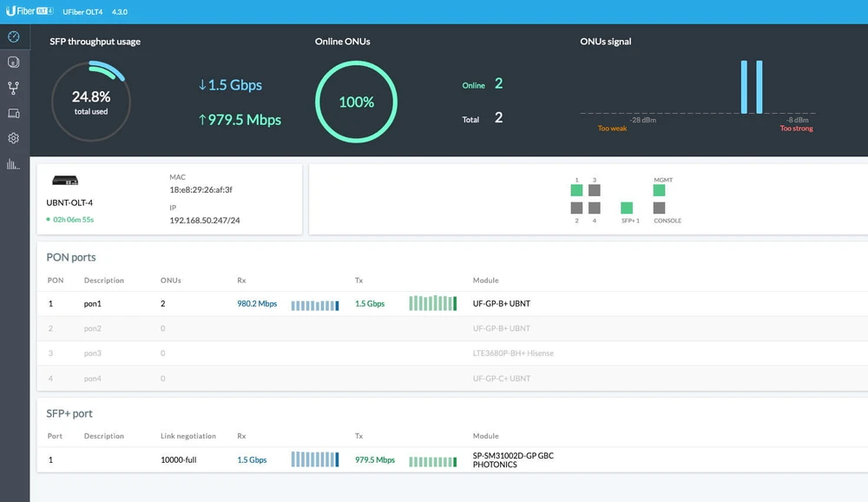This screenshot has width=868, height=502.
Task: Select the gray PON port 3 square
Action: [x=595, y=190]
